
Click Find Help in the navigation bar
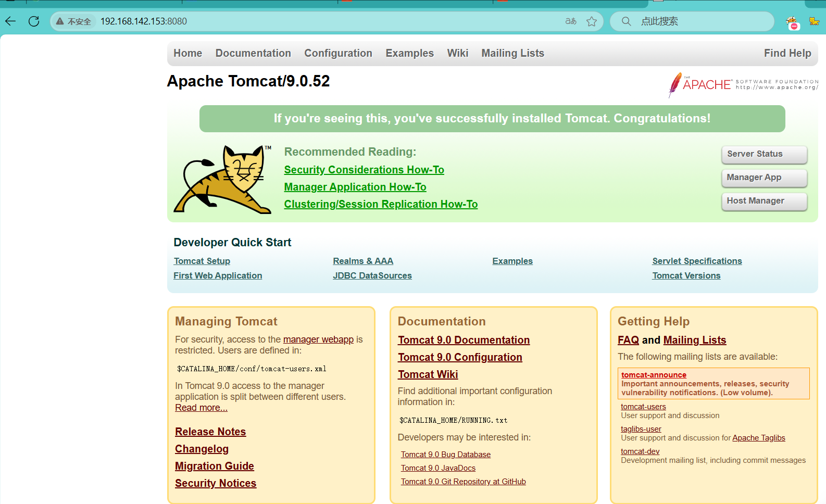[x=787, y=53]
